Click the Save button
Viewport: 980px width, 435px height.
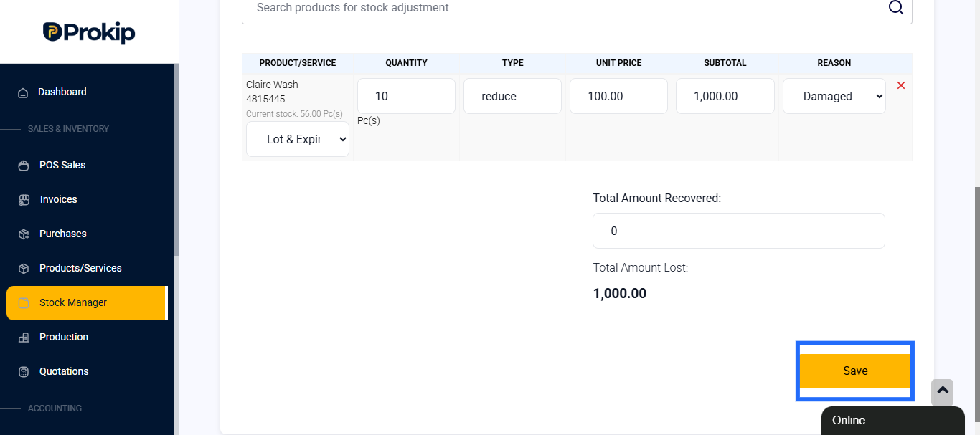pyautogui.click(x=855, y=371)
